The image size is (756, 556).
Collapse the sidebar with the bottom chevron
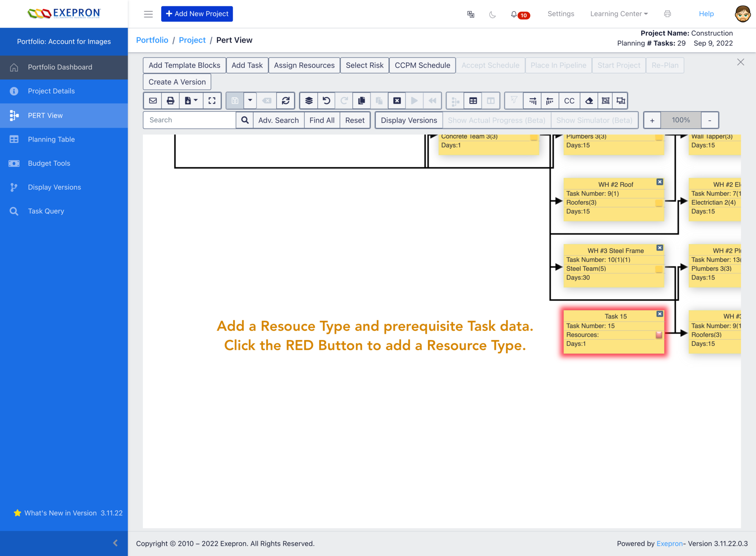pyautogui.click(x=115, y=543)
